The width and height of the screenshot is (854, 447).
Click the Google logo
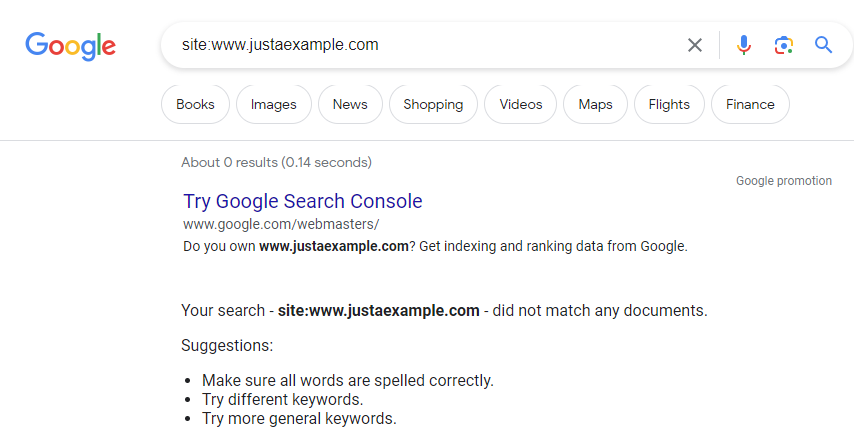coord(70,46)
